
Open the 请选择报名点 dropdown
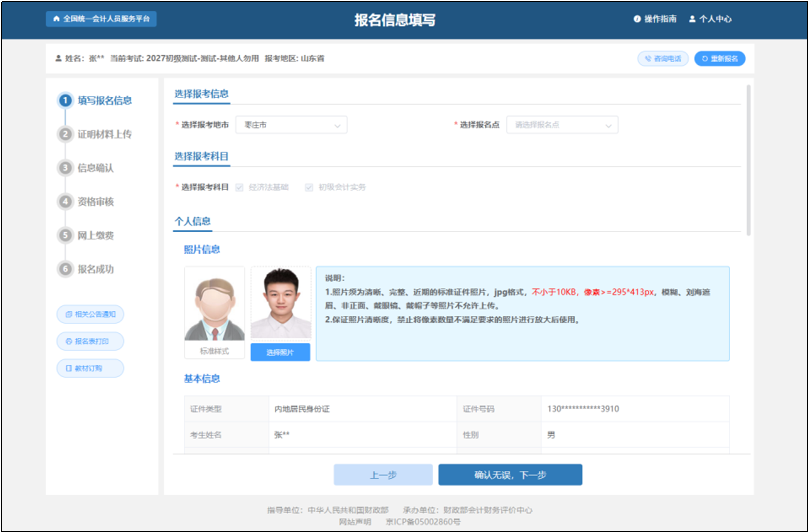[x=562, y=125]
